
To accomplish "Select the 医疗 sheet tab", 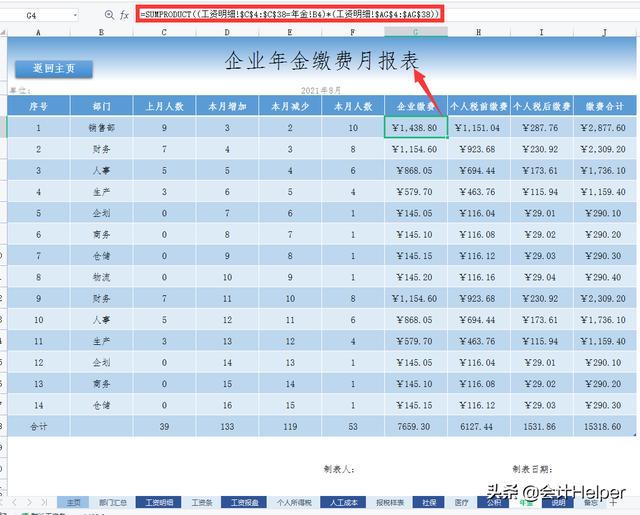I will point(461,502).
